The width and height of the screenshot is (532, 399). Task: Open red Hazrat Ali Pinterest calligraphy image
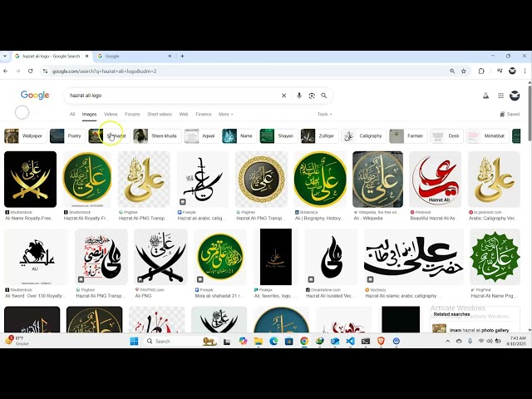click(x=436, y=180)
